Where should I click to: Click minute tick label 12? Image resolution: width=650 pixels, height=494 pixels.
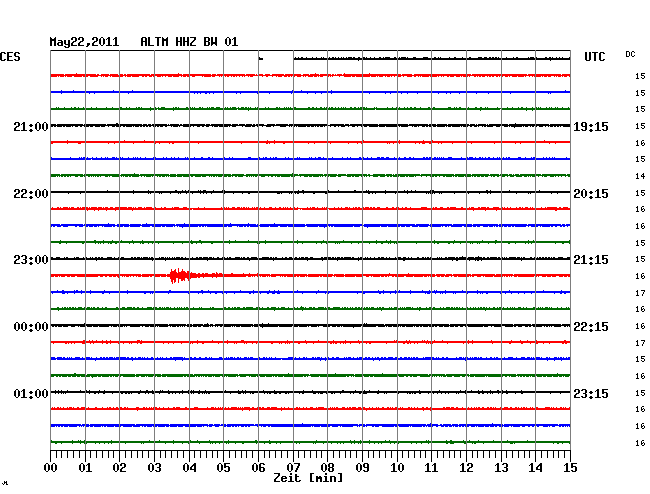[466, 468]
